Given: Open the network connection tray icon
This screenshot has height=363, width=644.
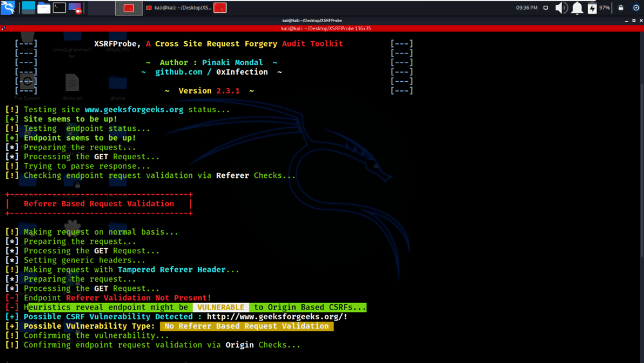Looking at the screenshot, I should coord(545,7).
